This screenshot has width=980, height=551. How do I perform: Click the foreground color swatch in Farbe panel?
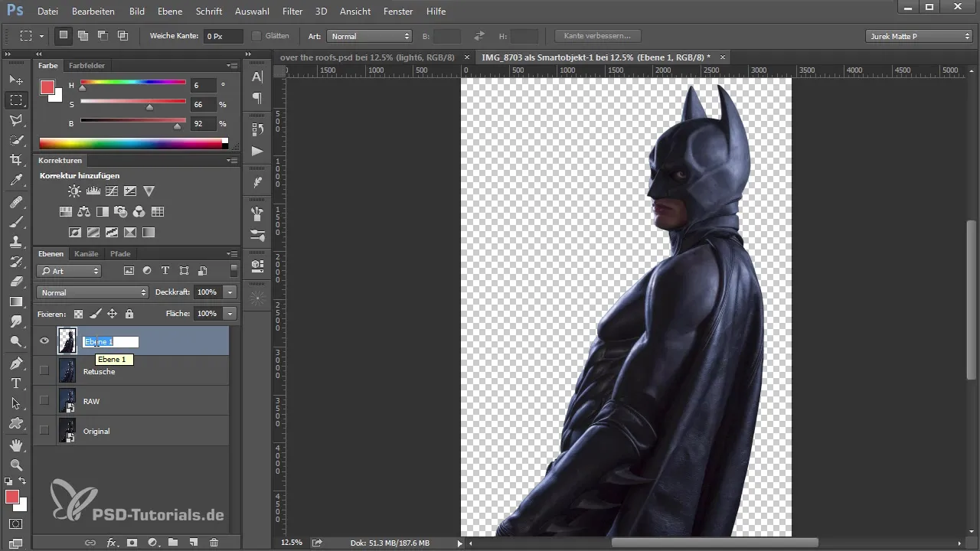click(x=47, y=87)
